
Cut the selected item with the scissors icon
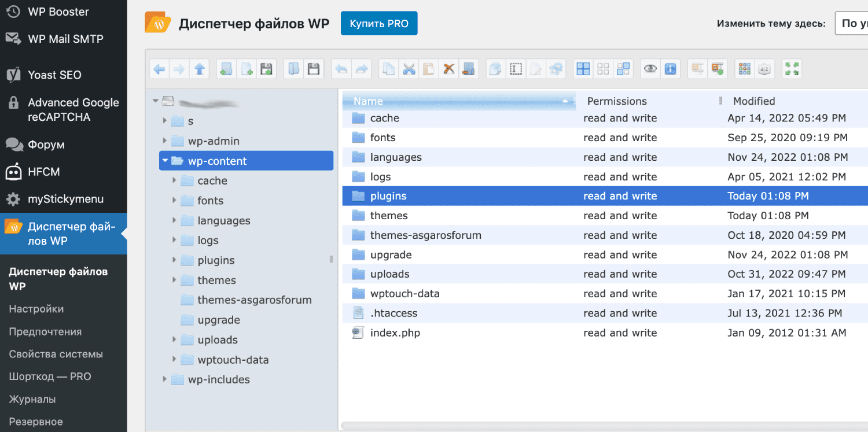[409, 69]
